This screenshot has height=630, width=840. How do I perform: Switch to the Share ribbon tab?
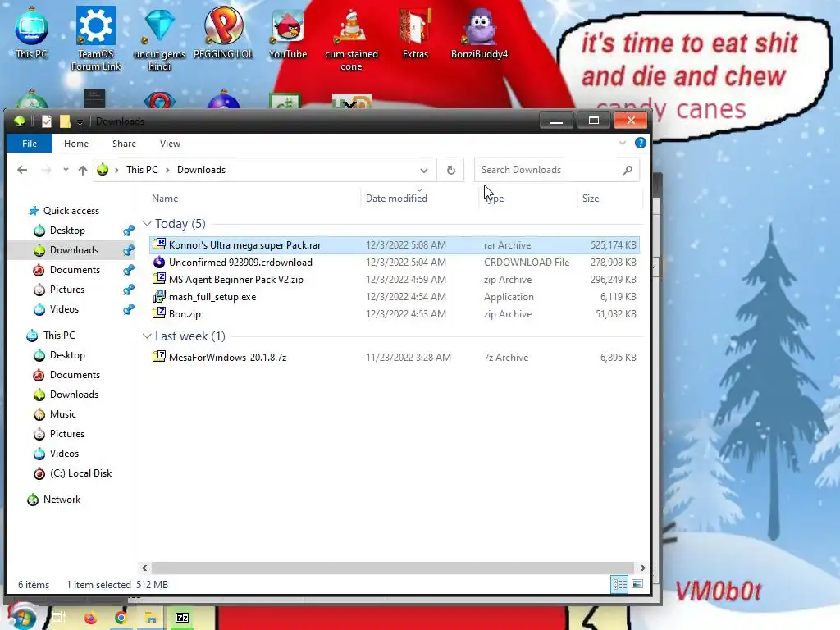125,144
